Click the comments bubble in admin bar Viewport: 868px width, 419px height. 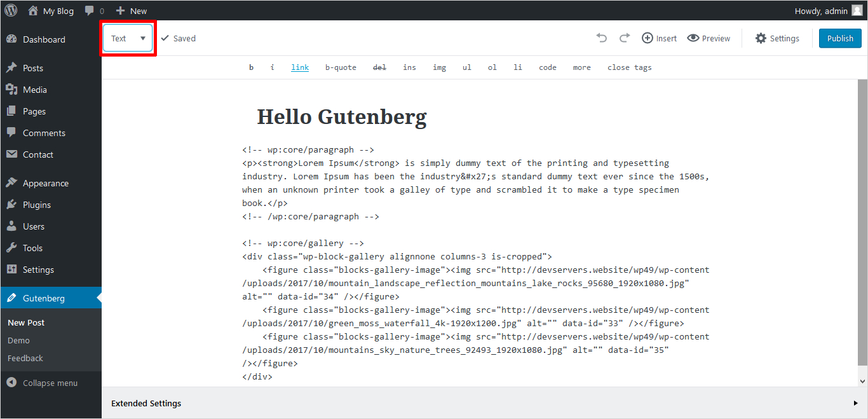click(x=90, y=11)
